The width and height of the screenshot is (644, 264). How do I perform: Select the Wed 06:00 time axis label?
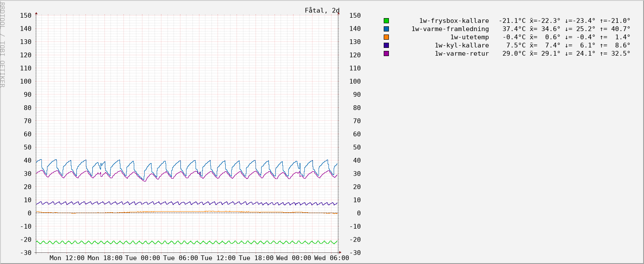(x=331, y=258)
